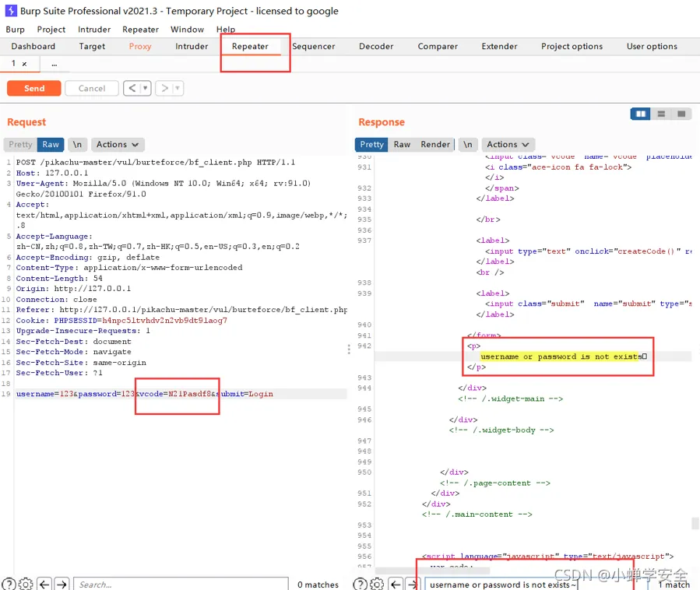This screenshot has width=700, height=590.
Task: Click the Cookie PHPSESSID header line
Action: tap(121, 320)
